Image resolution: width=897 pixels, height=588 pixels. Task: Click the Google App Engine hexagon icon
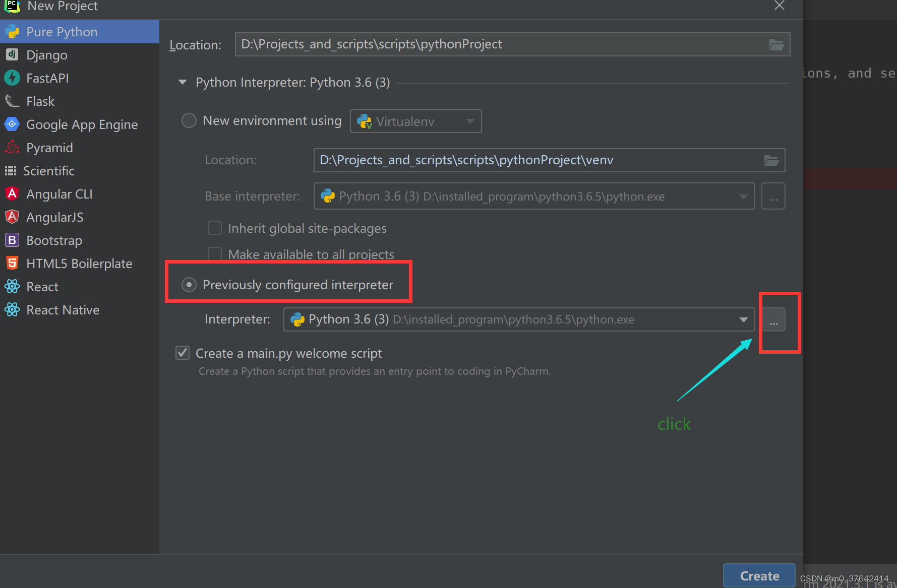click(12, 124)
